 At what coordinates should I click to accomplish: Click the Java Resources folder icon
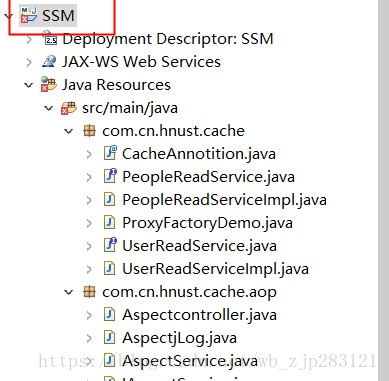49,84
